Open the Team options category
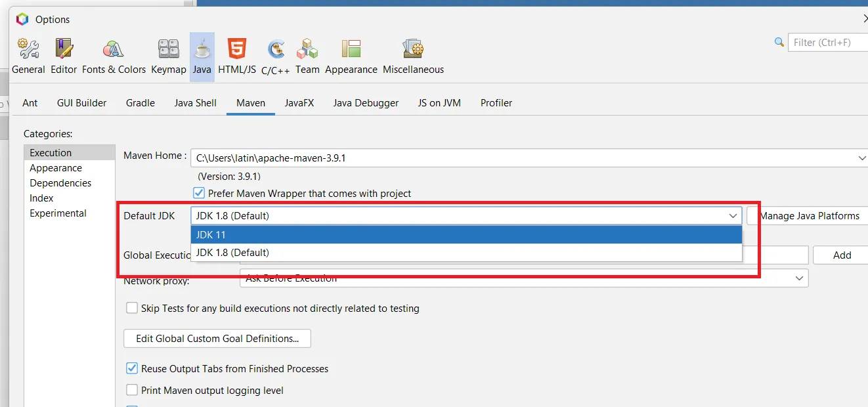The image size is (868, 407). coord(307,56)
